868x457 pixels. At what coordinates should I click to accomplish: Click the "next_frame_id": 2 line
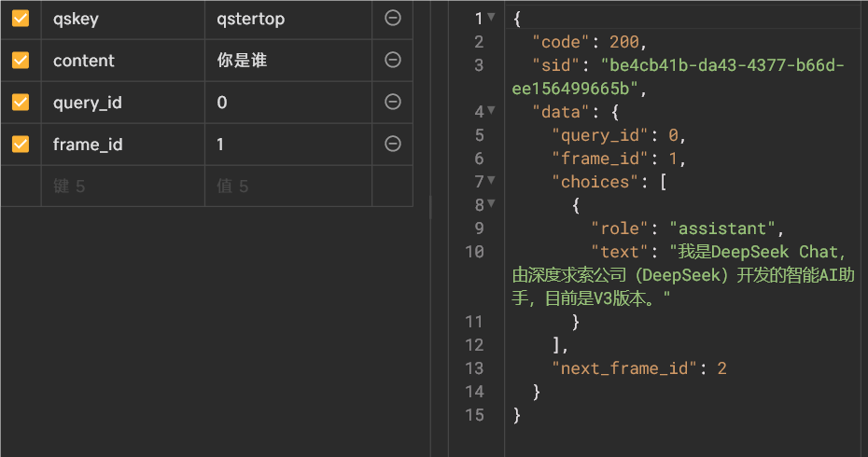(638, 368)
